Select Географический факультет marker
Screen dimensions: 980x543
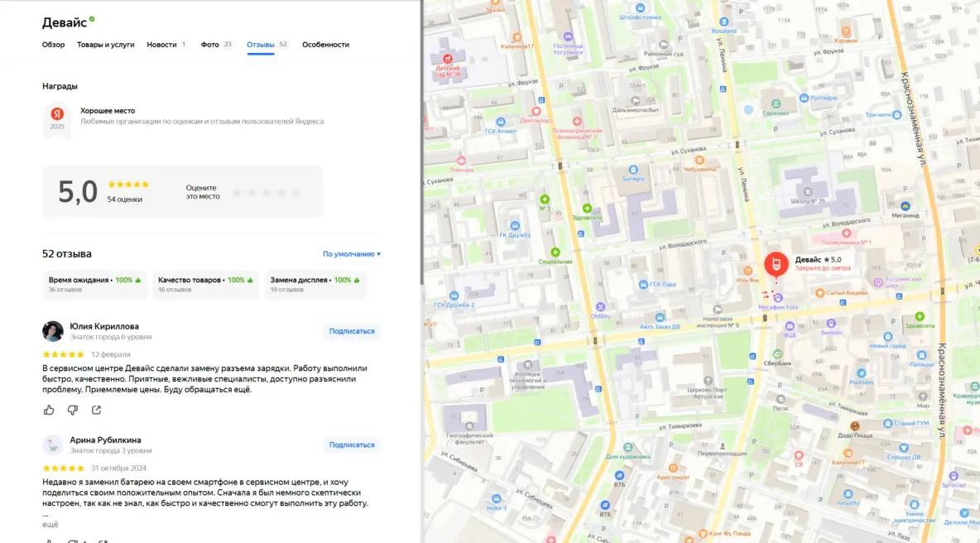pos(469,426)
